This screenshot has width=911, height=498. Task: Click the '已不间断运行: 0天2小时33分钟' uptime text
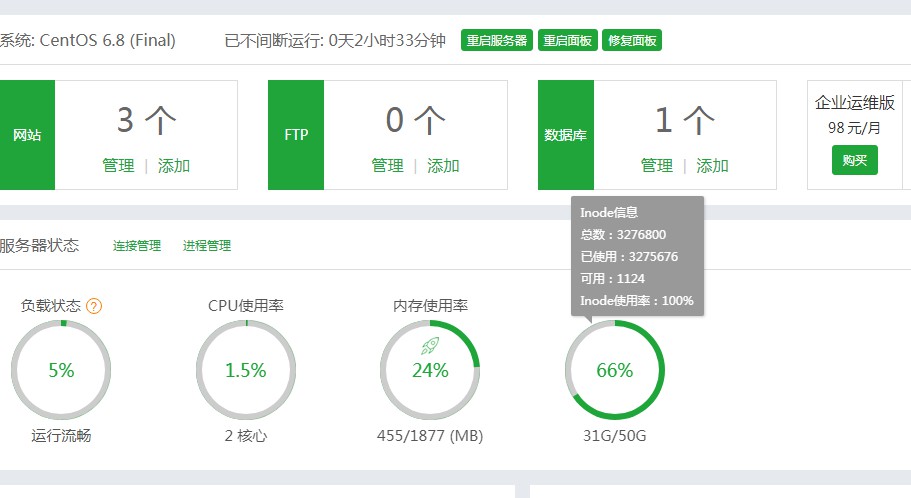click(x=335, y=41)
